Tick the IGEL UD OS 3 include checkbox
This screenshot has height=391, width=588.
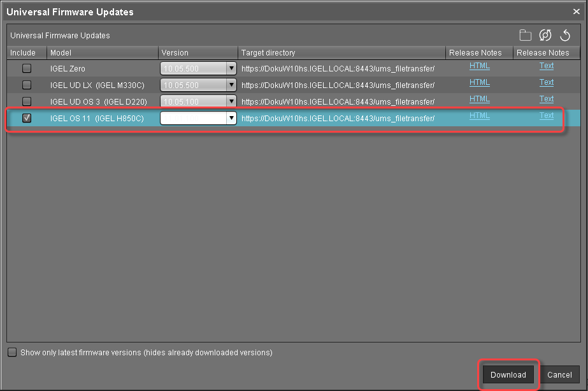coord(27,101)
